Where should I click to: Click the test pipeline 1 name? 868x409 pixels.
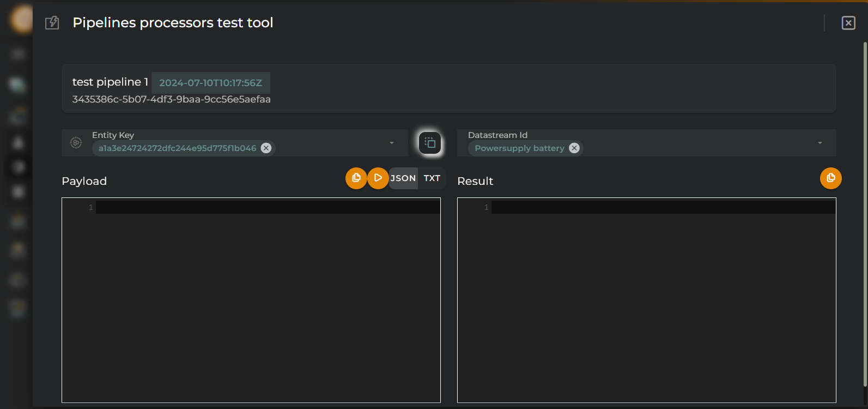click(x=110, y=82)
